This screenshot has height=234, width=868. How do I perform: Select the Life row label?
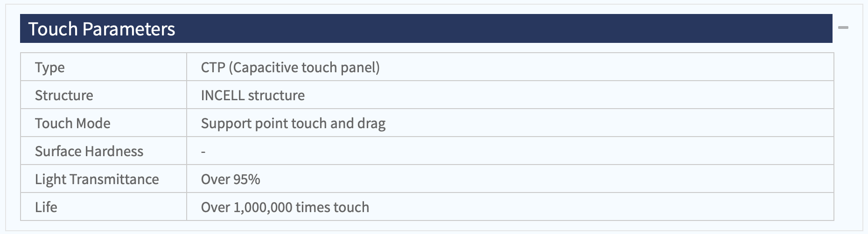click(x=46, y=207)
